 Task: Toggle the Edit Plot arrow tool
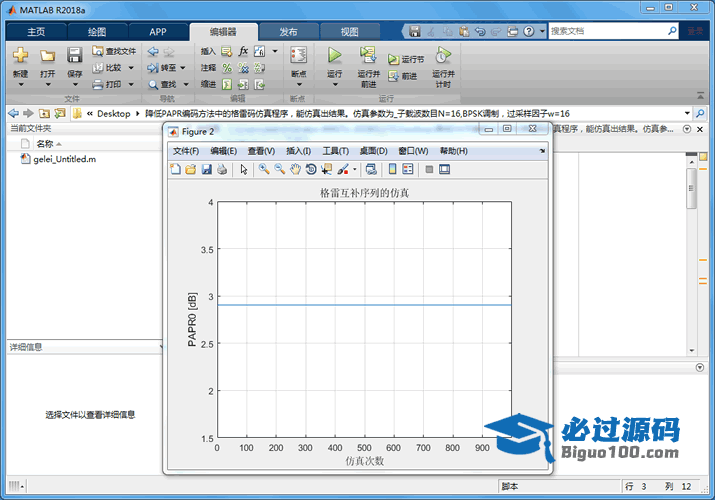click(244, 169)
